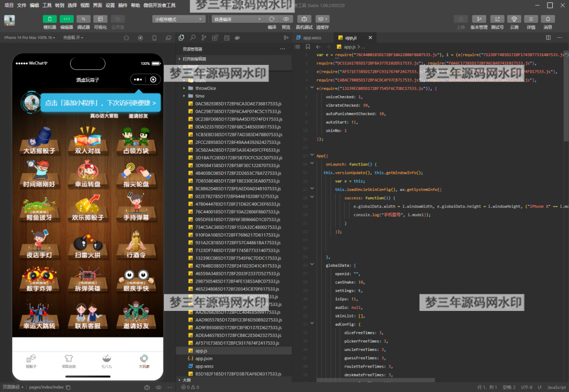Detach the simulator into a separate window
The image size is (569, 392).
coord(168,38)
